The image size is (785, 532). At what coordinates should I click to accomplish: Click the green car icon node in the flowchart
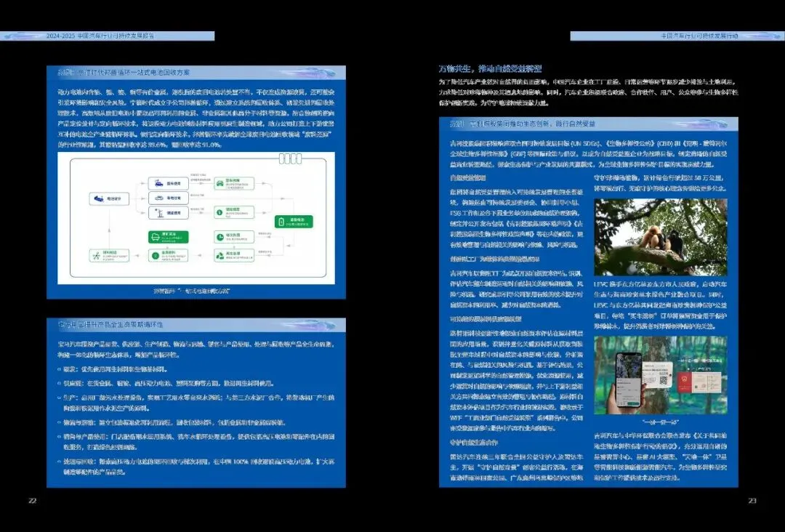(234, 183)
